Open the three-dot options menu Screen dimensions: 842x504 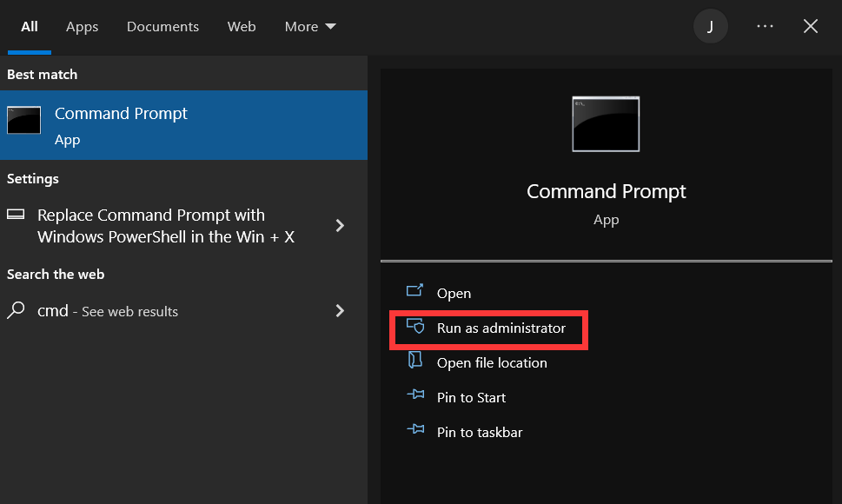765,26
